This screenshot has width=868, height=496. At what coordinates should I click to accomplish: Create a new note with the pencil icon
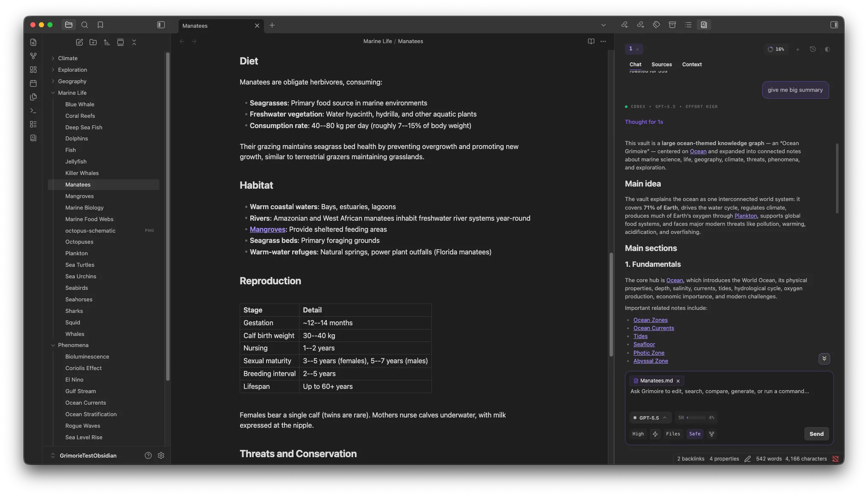tap(79, 42)
